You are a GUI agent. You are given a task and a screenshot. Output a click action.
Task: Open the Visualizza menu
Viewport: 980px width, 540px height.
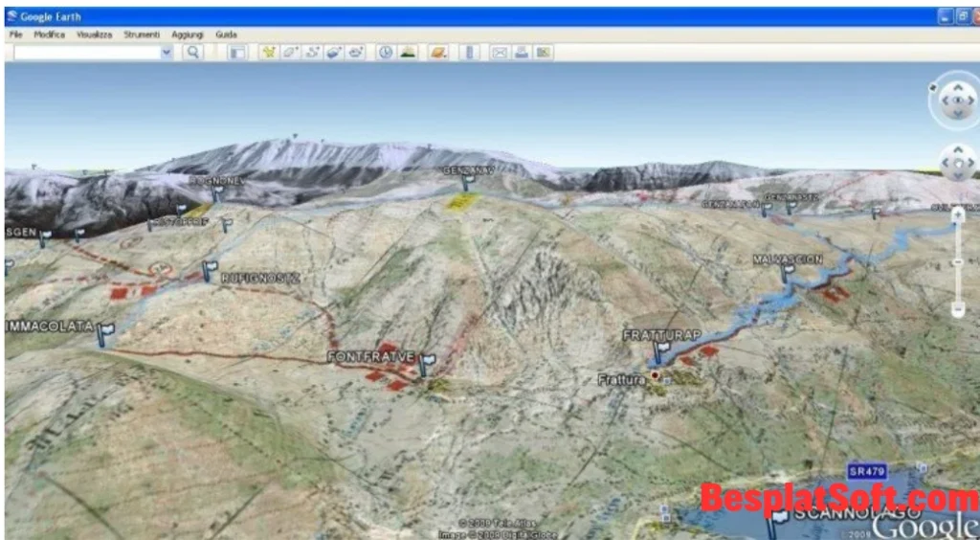coord(95,34)
